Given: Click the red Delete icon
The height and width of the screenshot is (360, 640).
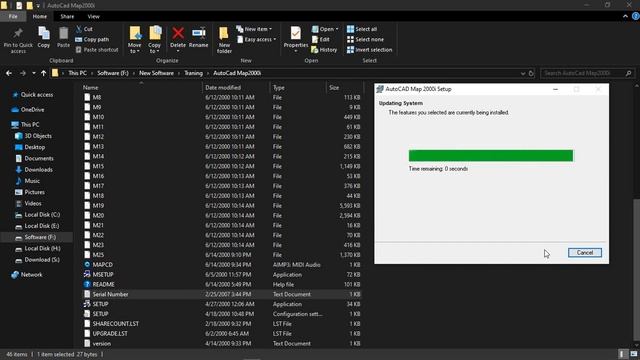Looking at the screenshot, I should (178, 33).
